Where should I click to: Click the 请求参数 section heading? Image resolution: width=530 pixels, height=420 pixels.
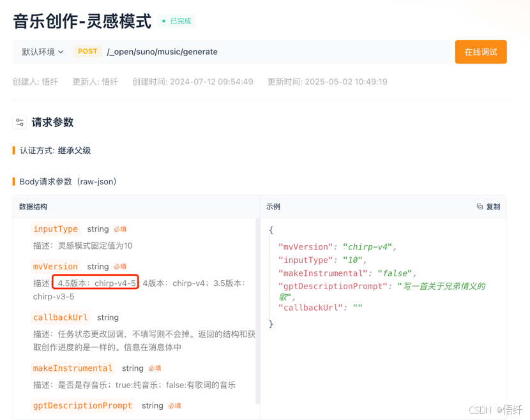(53, 123)
